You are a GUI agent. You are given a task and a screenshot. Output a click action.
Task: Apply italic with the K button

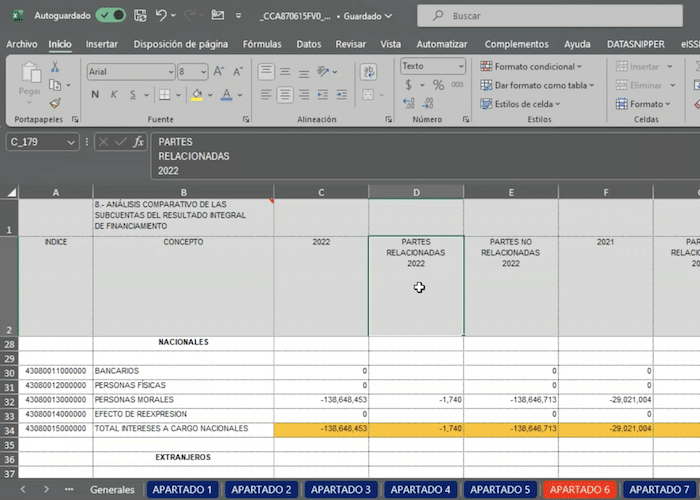[115, 95]
